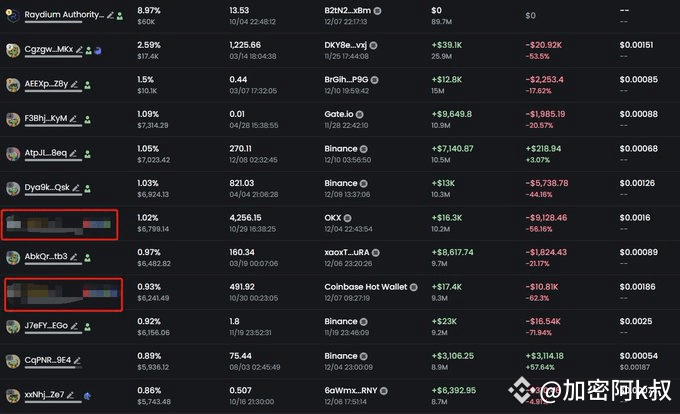
Task: Click the copy icon next to Gate.io
Action: click(x=360, y=114)
